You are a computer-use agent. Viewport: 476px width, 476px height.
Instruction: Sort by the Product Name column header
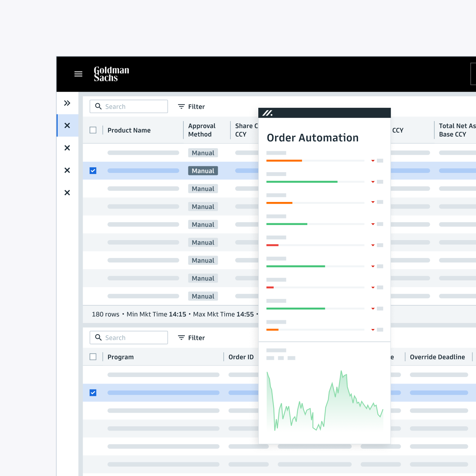click(x=129, y=130)
